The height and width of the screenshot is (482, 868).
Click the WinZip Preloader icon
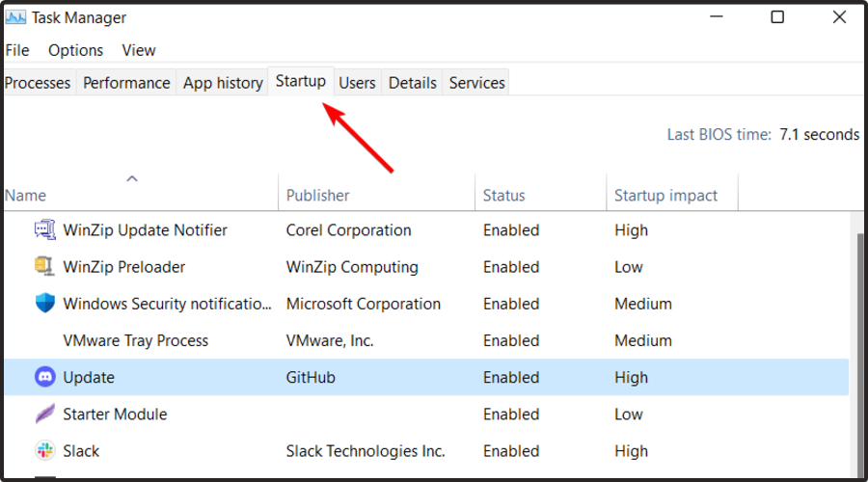point(44,267)
